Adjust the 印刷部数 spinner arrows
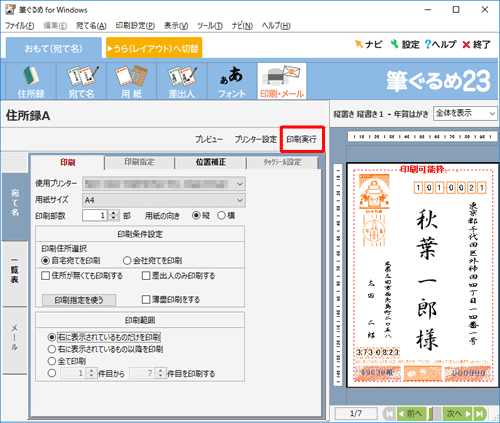This screenshot has width=500, height=423. coord(113,215)
